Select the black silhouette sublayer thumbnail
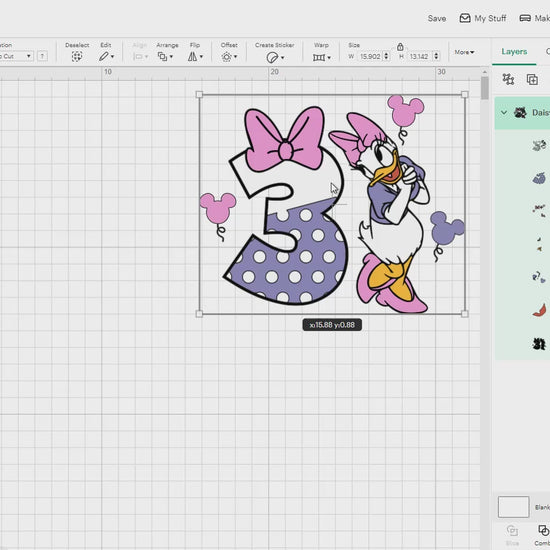This screenshot has height=550, width=550. click(x=539, y=344)
